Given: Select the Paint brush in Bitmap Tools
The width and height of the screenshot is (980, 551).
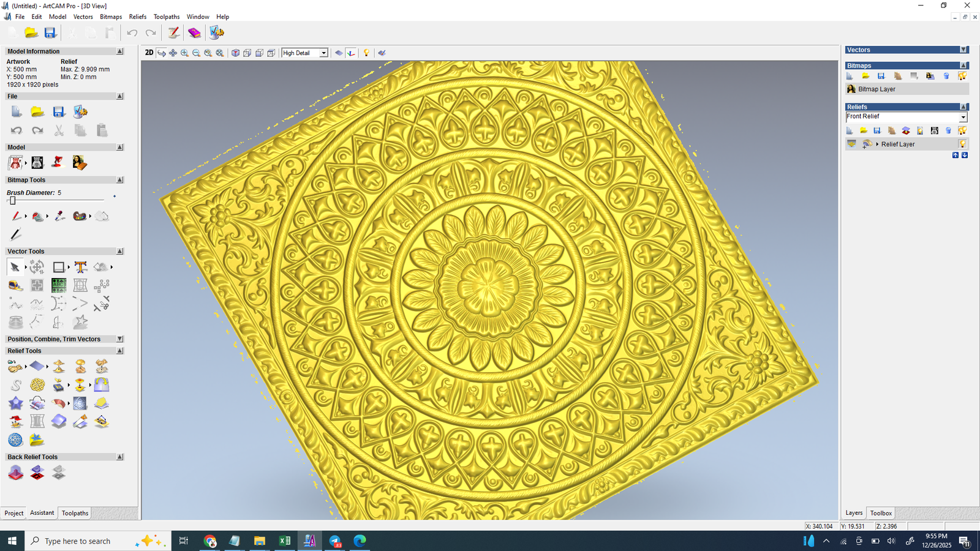Looking at the screenshot, I should tap(17, 216).
